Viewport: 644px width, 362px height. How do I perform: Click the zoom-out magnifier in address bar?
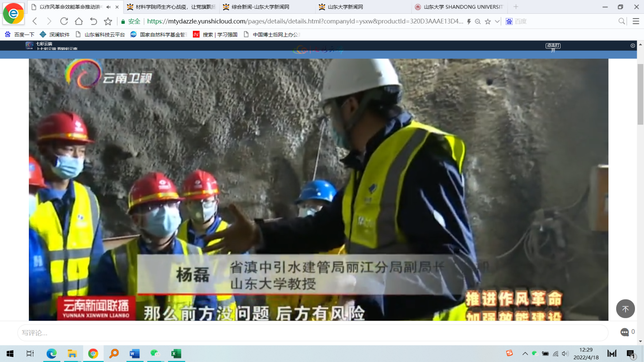[478, 22]
